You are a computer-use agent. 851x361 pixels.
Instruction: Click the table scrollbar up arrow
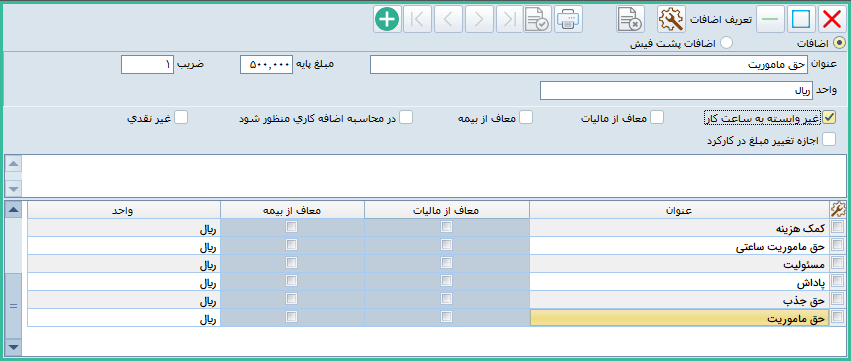(x=14, y=210)
